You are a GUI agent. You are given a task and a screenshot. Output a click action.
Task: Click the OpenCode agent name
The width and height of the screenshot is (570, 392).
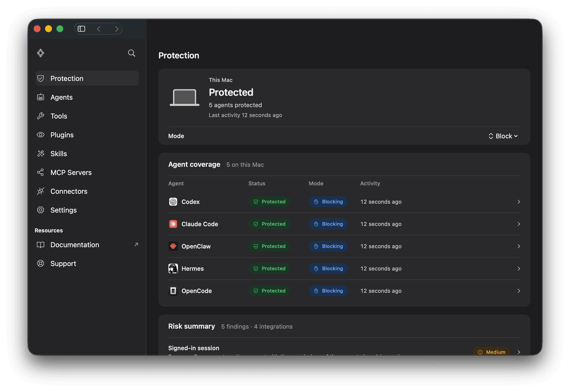point(197,291)
